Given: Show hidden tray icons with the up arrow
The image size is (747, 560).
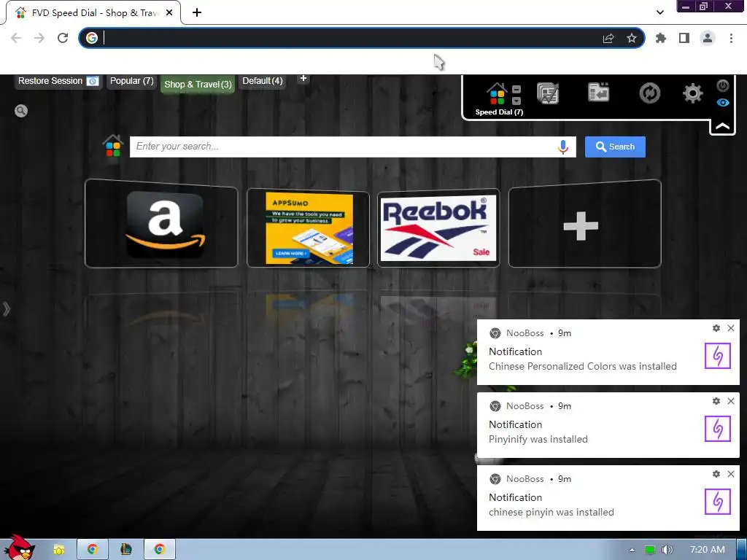Looking at the screenshot, I should [632, 550].
